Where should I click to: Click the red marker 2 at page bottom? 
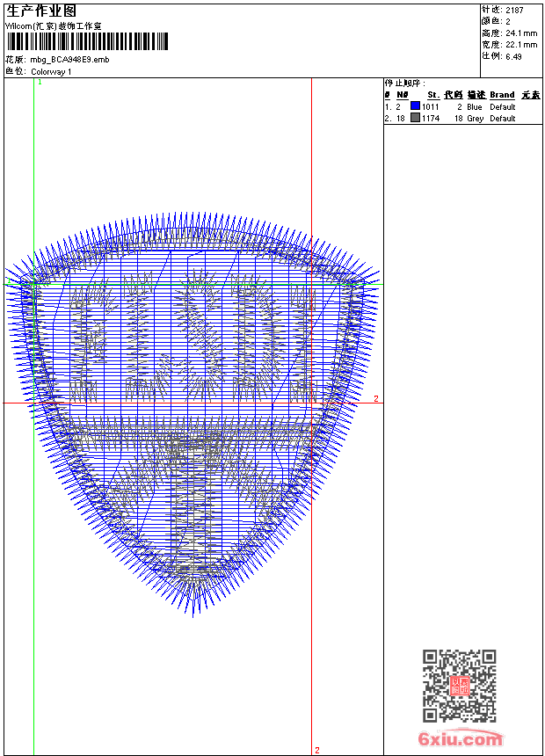316,750
